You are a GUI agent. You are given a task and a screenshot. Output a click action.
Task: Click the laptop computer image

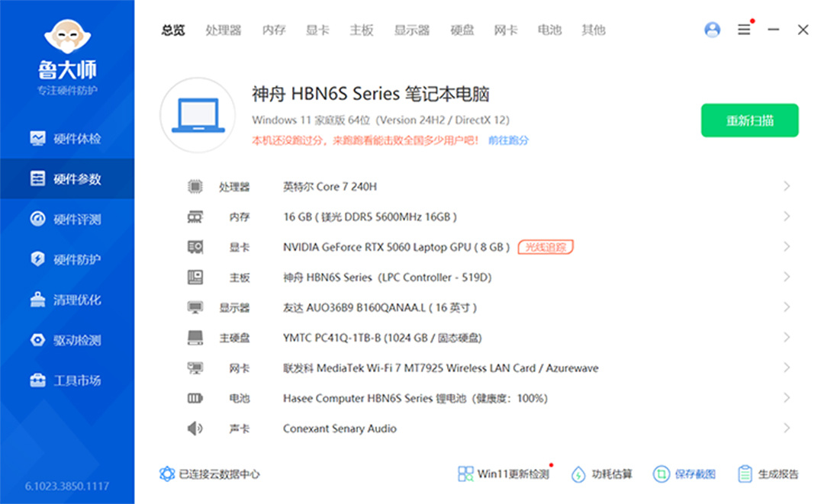(x=198, y=115)
